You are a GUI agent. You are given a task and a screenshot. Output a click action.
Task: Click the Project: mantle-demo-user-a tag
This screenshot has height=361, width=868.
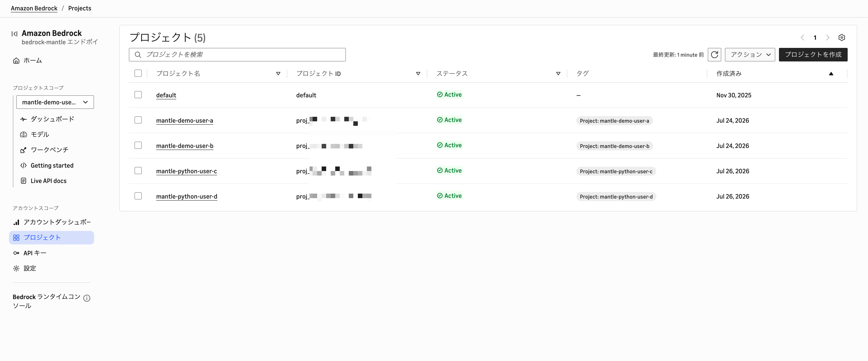[x=614, y=121]
